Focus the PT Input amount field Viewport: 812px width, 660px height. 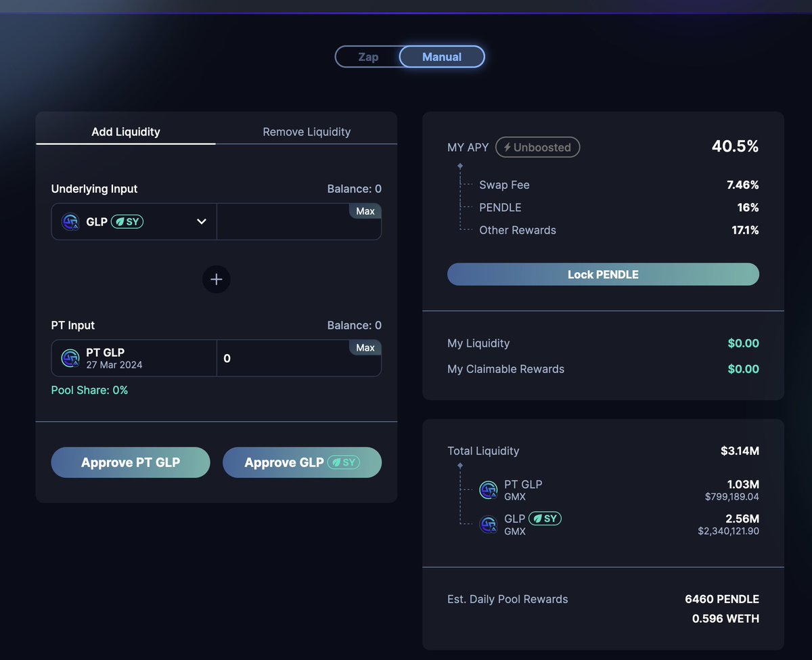click(x=299, y=358)
